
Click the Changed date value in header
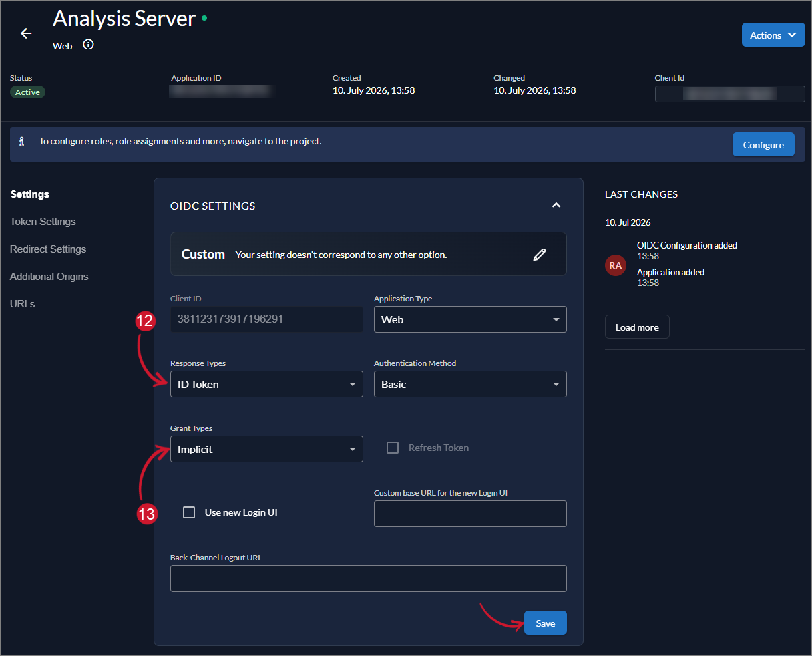[x=535, y=90]
